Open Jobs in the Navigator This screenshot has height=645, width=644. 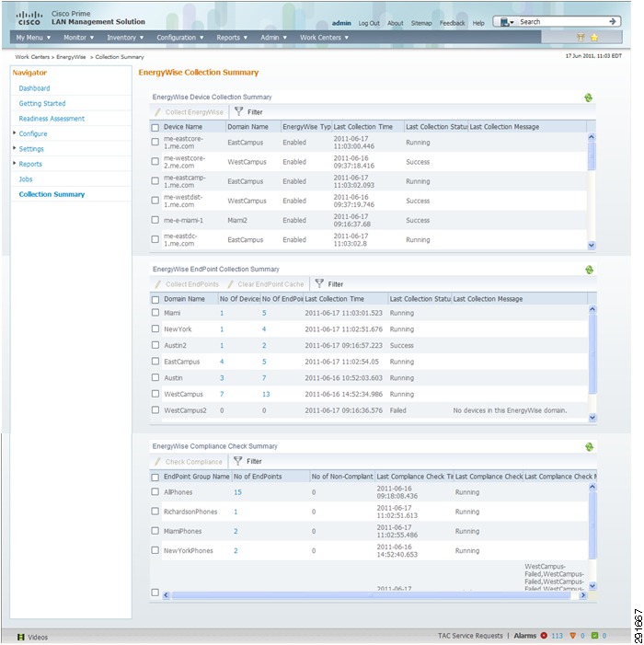click(25, 179)
